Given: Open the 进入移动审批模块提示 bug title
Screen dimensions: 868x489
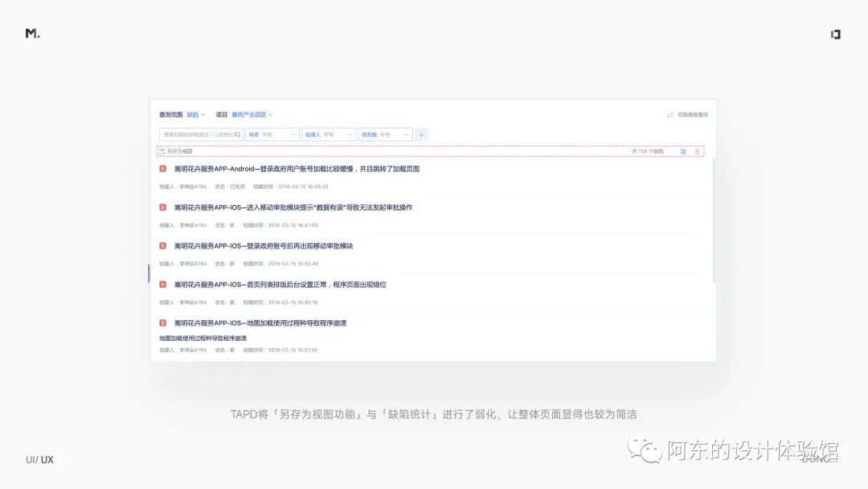Looking at the screenshot, I should (293, 208).
